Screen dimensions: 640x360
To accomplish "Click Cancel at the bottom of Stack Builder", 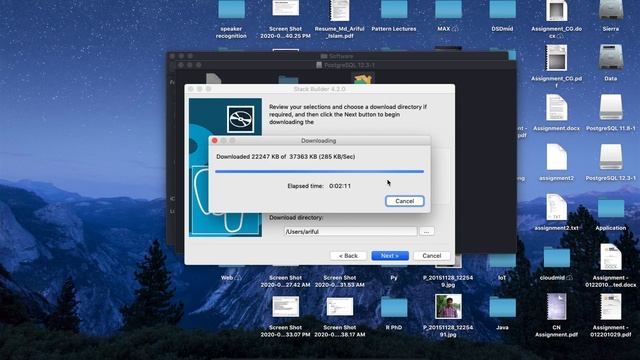I will 431,256.
